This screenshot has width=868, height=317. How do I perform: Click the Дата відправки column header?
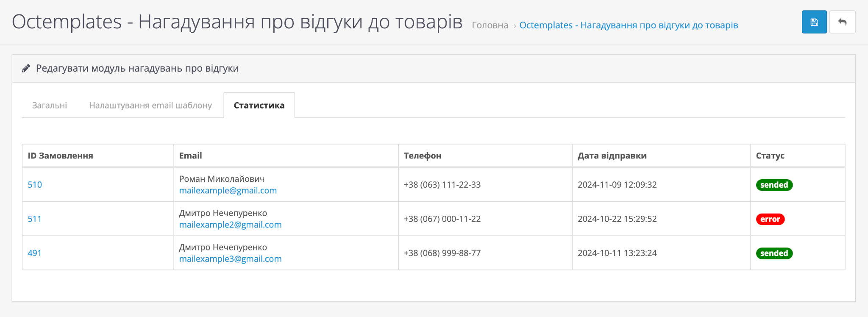[612, 156]
